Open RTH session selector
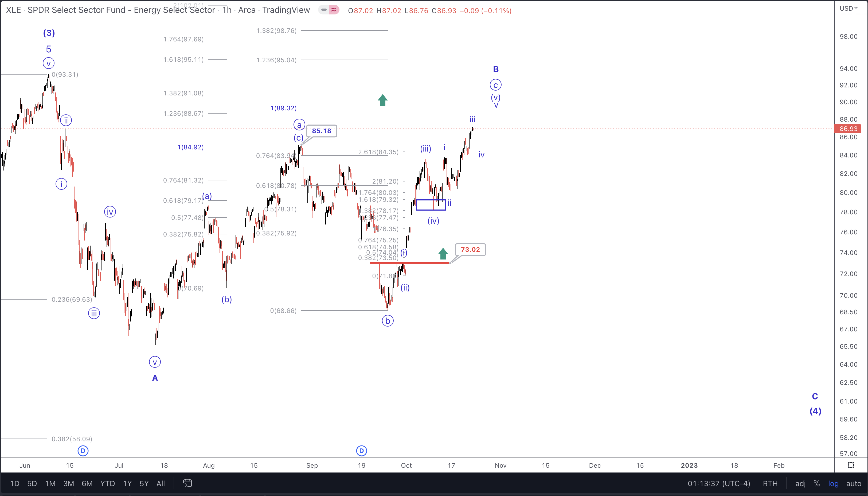 coord(770,483)
